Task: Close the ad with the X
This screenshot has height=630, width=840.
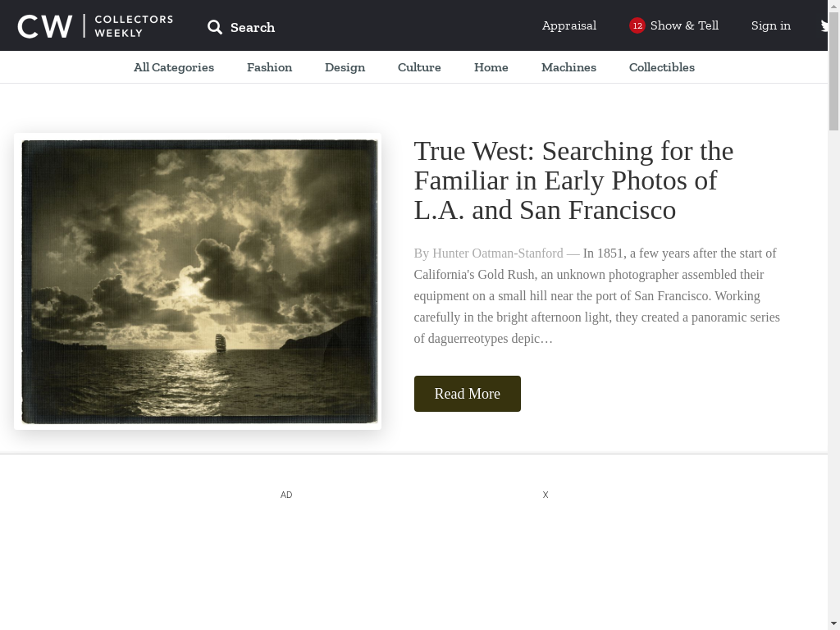Action: [x=546, y=495]
